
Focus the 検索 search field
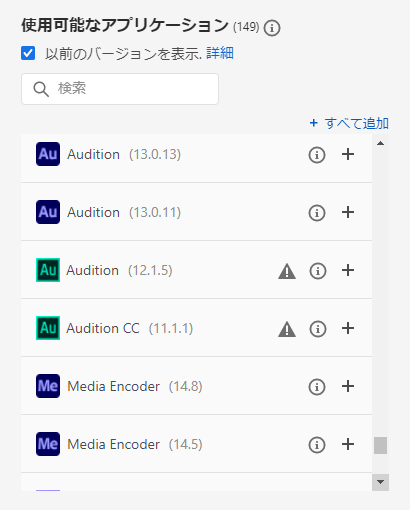120,89
